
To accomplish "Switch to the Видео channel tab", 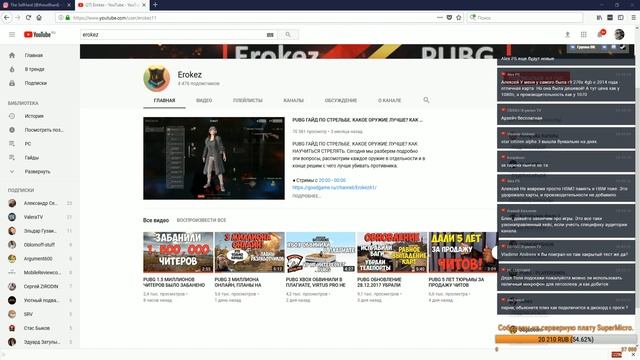I will pos(204,100).
